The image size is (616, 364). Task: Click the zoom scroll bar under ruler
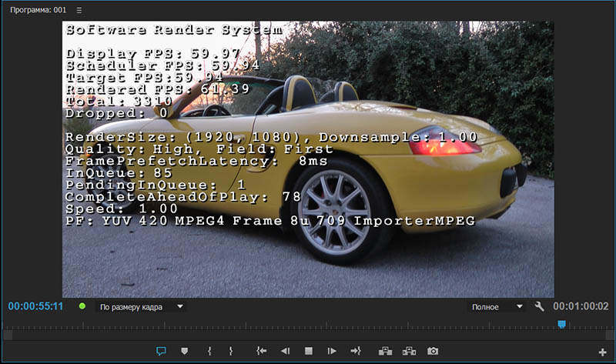pyautogui.click(x=310, y=335)
